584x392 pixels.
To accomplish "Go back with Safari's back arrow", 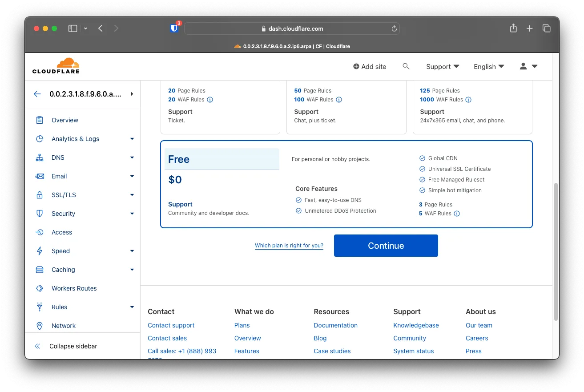I will (101, 28).
